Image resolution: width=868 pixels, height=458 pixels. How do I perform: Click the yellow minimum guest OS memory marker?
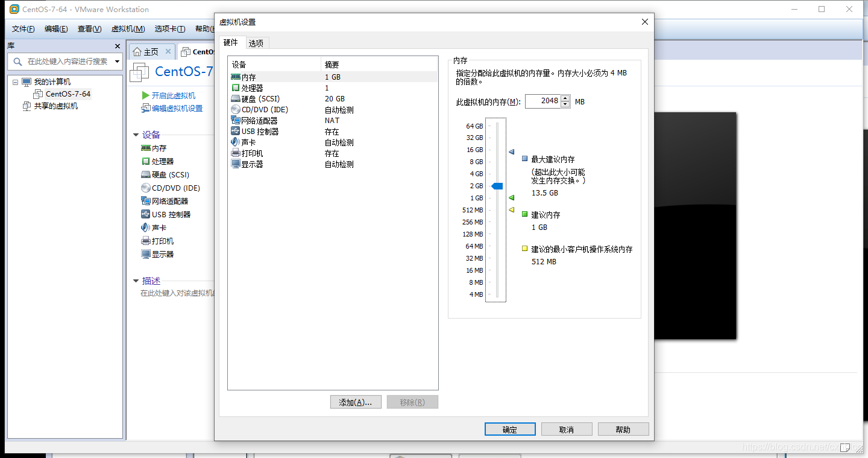[x=511, y=209]
